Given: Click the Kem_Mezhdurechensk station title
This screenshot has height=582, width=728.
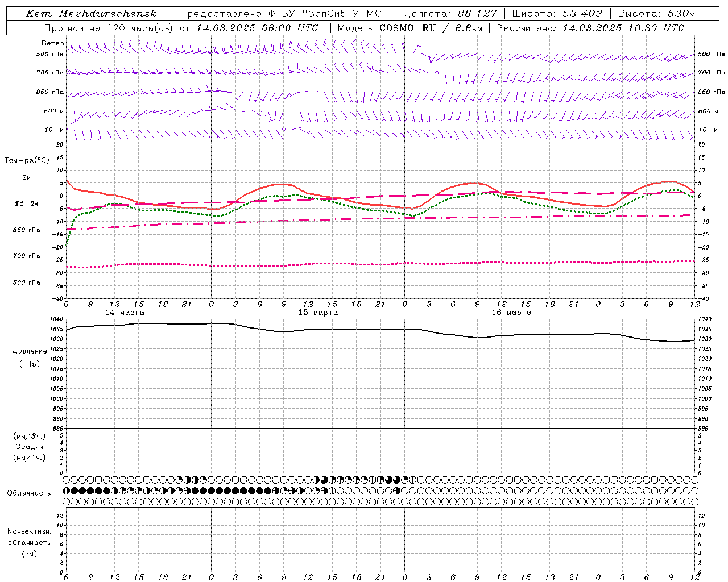Looking at the screenshot, I should tap(91, 14).
